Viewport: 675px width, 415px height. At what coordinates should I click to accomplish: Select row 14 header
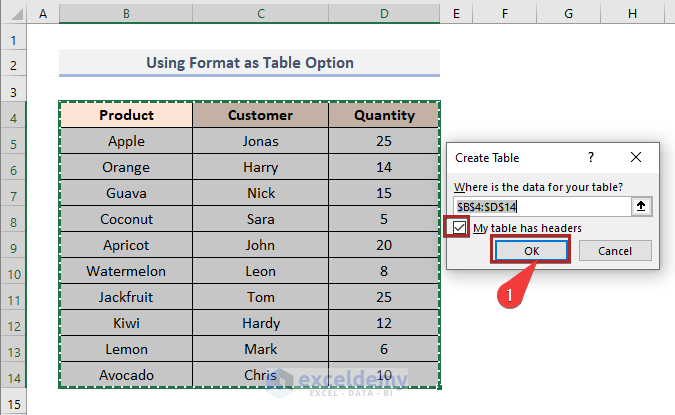pyautogui.click(x=15, y=375)
